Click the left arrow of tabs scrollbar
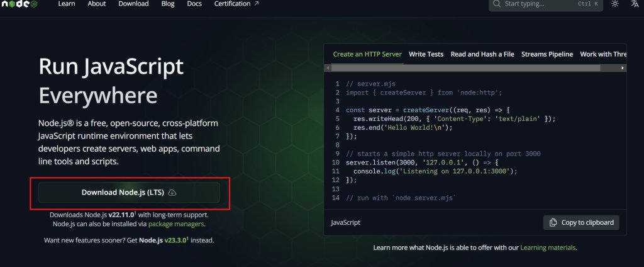Image resolution: width=644 pixels, height=267 pixels. click(x=329, y=67)
